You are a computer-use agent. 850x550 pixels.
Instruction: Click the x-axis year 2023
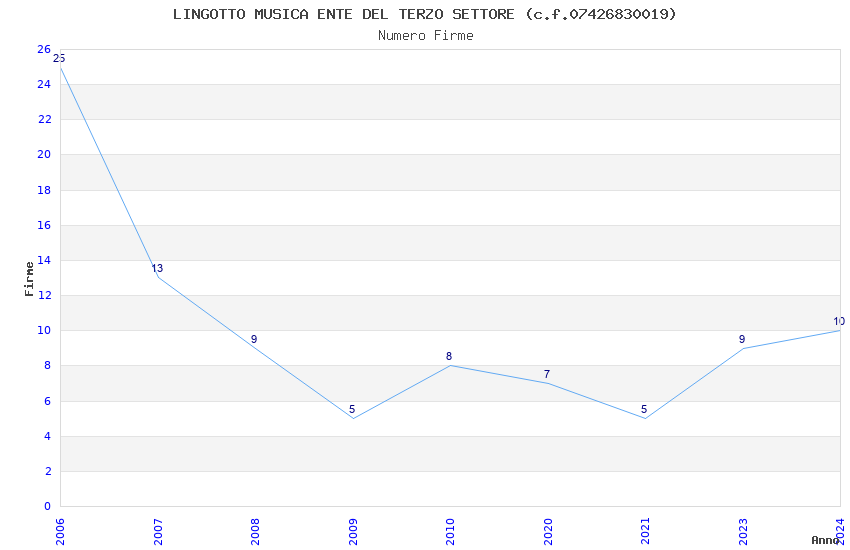(743, 532)
